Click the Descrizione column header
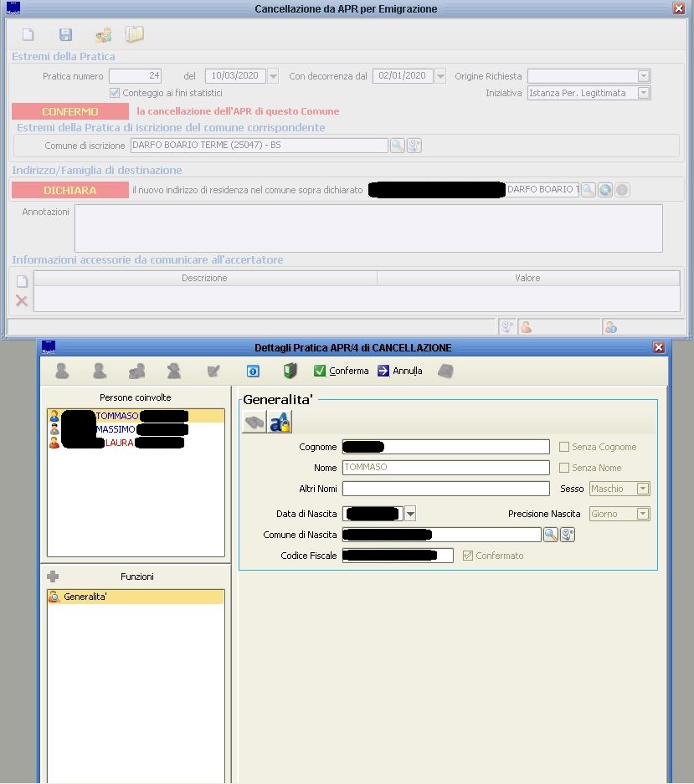The width and height of the screenshot is (694, 784). coord(204,278)
